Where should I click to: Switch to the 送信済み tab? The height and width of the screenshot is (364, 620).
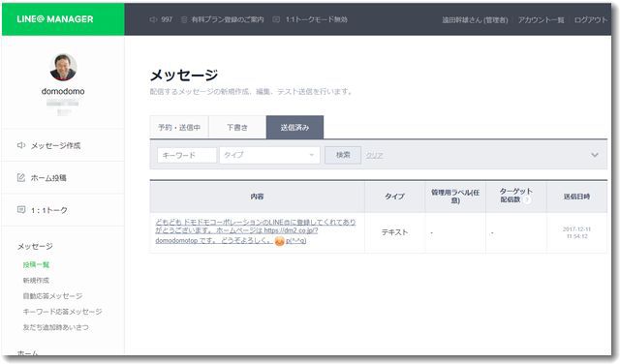click(x=294, y=127)
